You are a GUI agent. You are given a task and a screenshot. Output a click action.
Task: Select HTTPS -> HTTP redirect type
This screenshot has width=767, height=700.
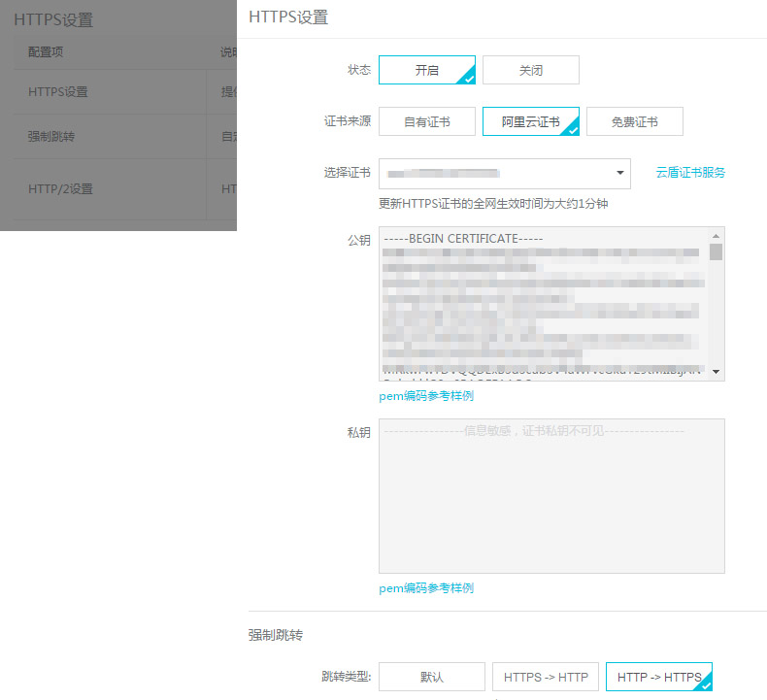(546, 677)
